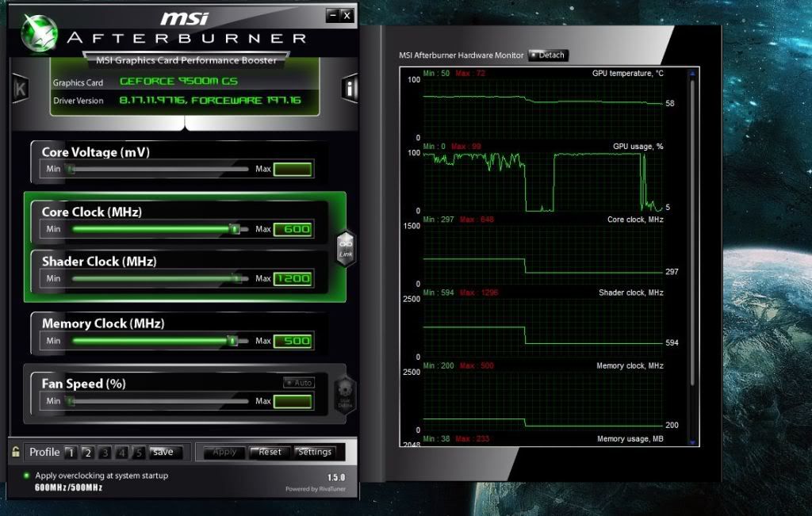Image resolution: width=812 pixels, height=516 pixels.
Task: Select profile slot 4
Action: tap(121, 453)
